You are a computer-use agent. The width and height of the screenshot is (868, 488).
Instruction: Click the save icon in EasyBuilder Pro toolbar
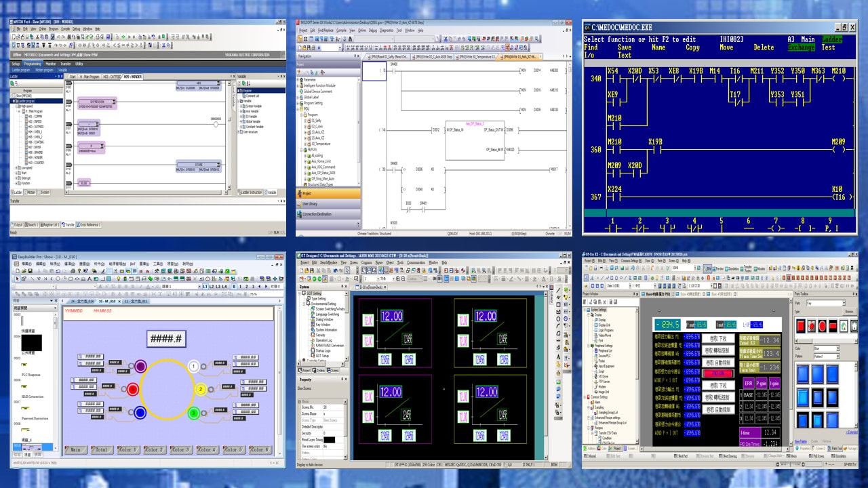(30, 271)
